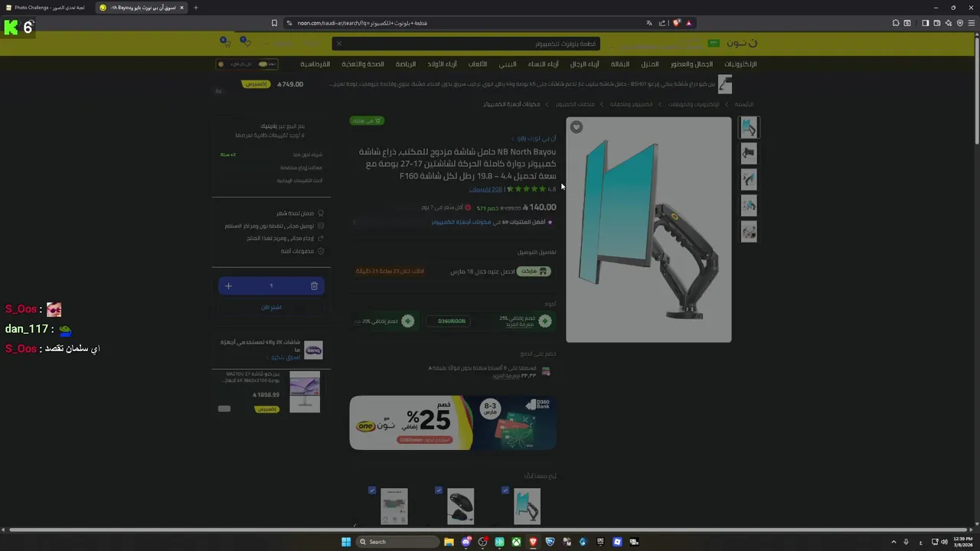Viewport: 980px width, 551px height.
Task: Click the browser address bar URL
Action: pos(362,23)
